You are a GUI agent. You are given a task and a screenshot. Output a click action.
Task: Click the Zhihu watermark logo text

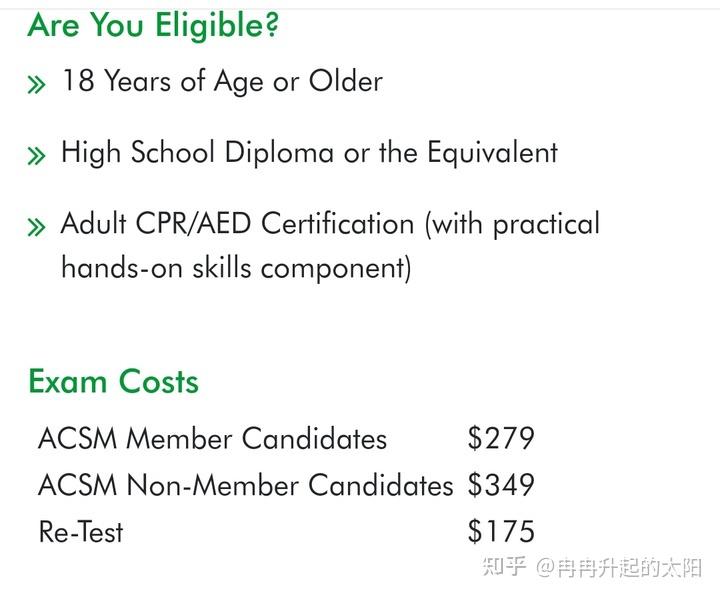tap(504, 567)
